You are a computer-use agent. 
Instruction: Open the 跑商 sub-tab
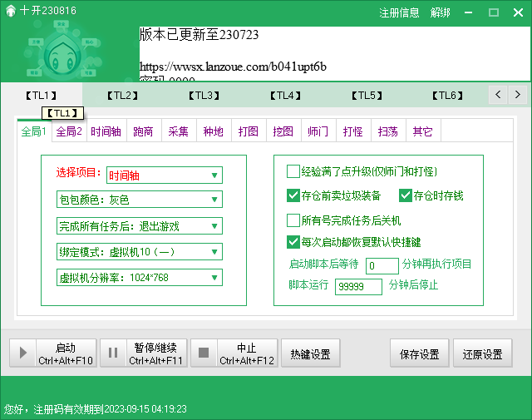143,131
